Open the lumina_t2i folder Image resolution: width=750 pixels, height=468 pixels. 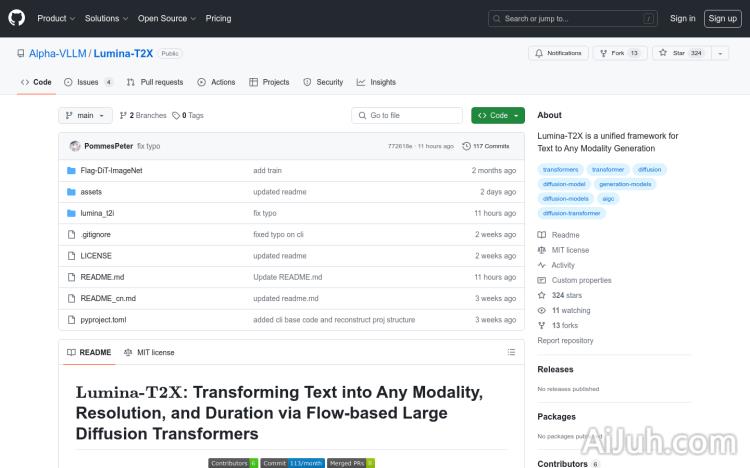(97, 213)
